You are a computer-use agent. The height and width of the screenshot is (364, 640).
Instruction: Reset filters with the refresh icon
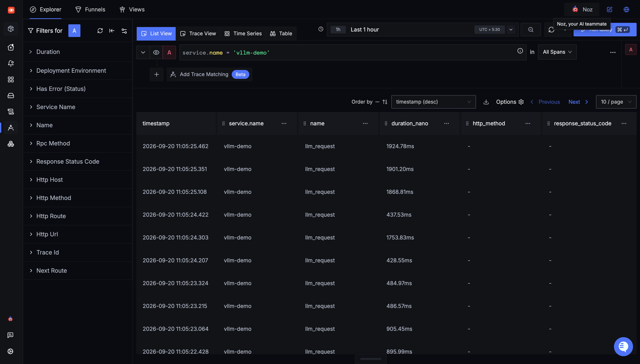click(100, 31)
